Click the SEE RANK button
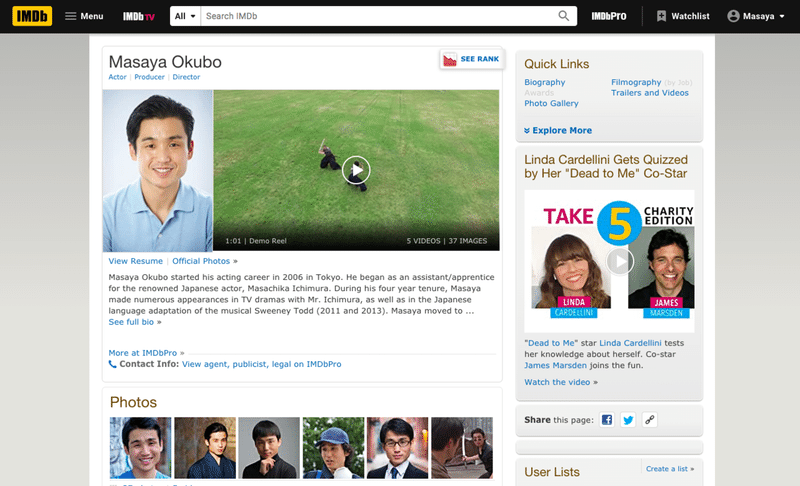800x486 pixels. [x=471, y=59]
